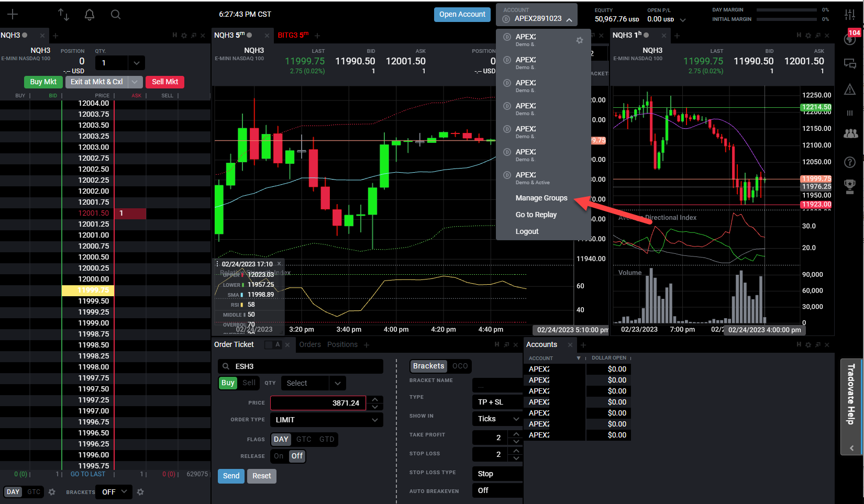
Task: Click the indicator legend three-dots handle
Action: click(x=217, y=264)
